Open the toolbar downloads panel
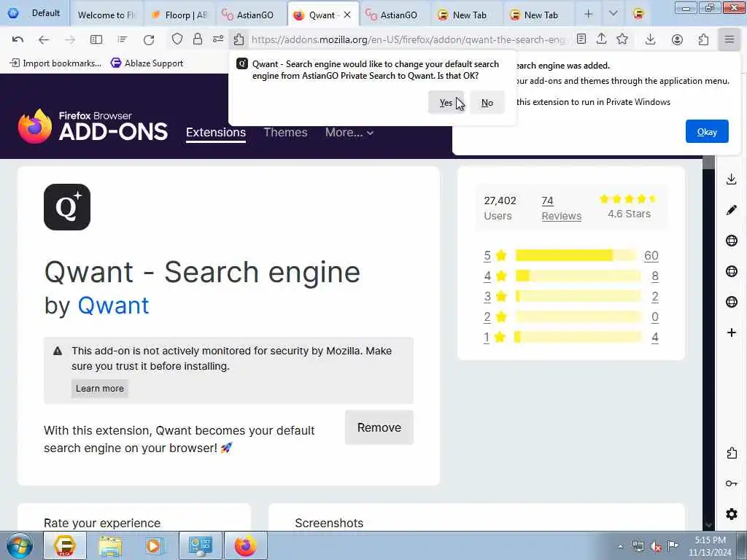The width and height of the screenshot is (747, 560). pyautogui.click(x=650, y=39)
